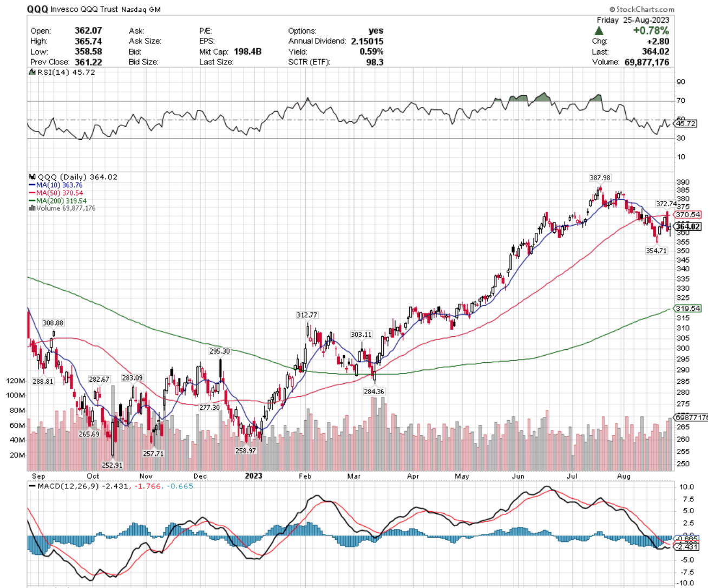The width and height of the screenshot is (708, 588).
Task: Click the 'Nasdaq GM' exchange label
Action: (141, 10)
